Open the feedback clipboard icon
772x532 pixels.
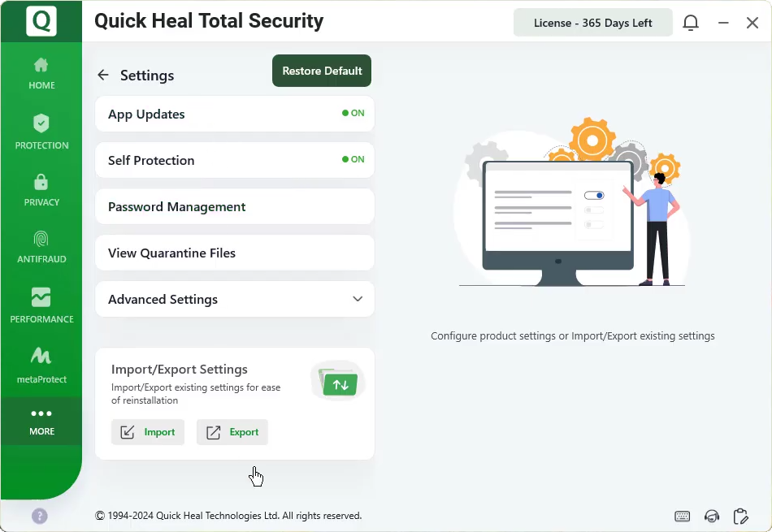pos(740,516)
